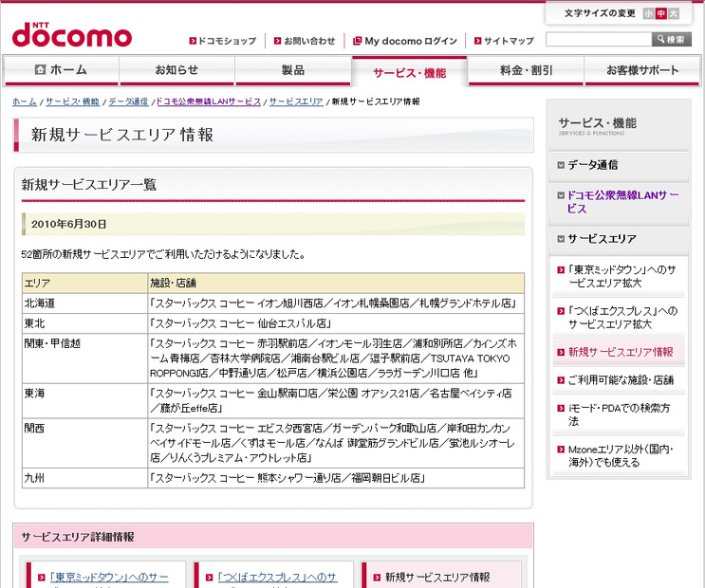705x588 pixels.
Task: Click expand icon beside sidebar ドコモ公衆無線LANサービス
Action: coord(561,195)
